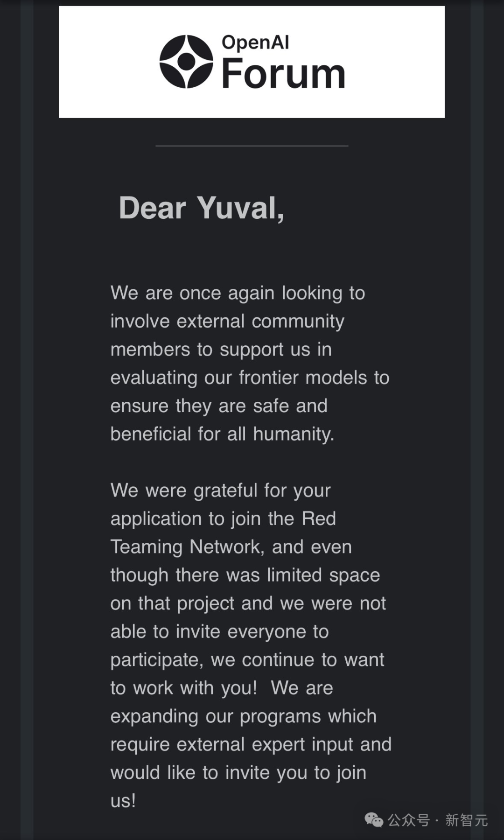Click the large "Forum" wordmark

[x=283, y=73]
